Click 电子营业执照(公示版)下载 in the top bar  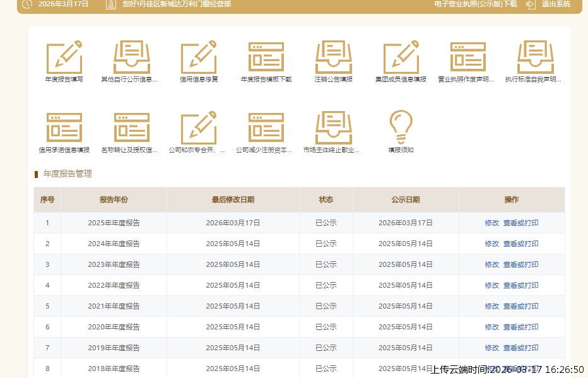475,4
